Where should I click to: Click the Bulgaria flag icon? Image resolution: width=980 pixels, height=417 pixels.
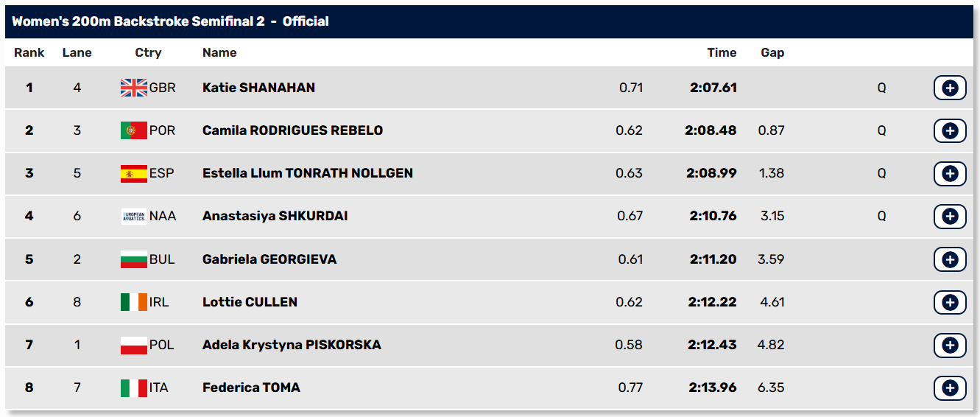pos(134,259)
